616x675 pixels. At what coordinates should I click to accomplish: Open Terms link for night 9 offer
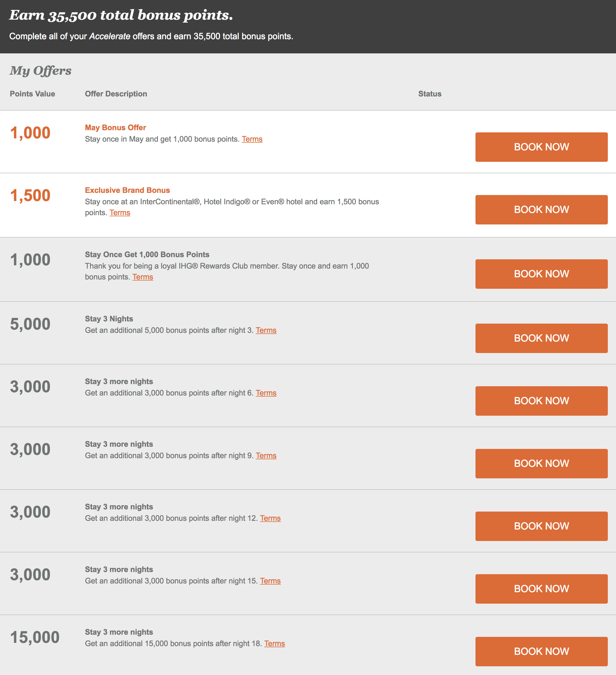[x=266, y=455]
